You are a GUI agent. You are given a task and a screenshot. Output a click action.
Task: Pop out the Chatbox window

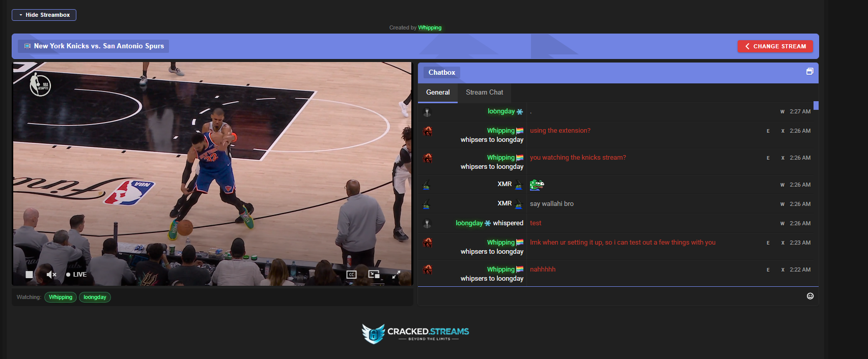[x=810, y=72]
